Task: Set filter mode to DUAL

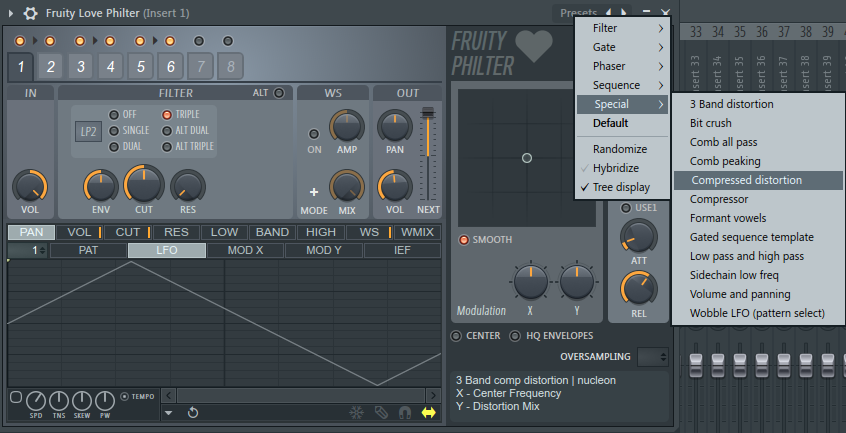Action: [x=114, y=147]
